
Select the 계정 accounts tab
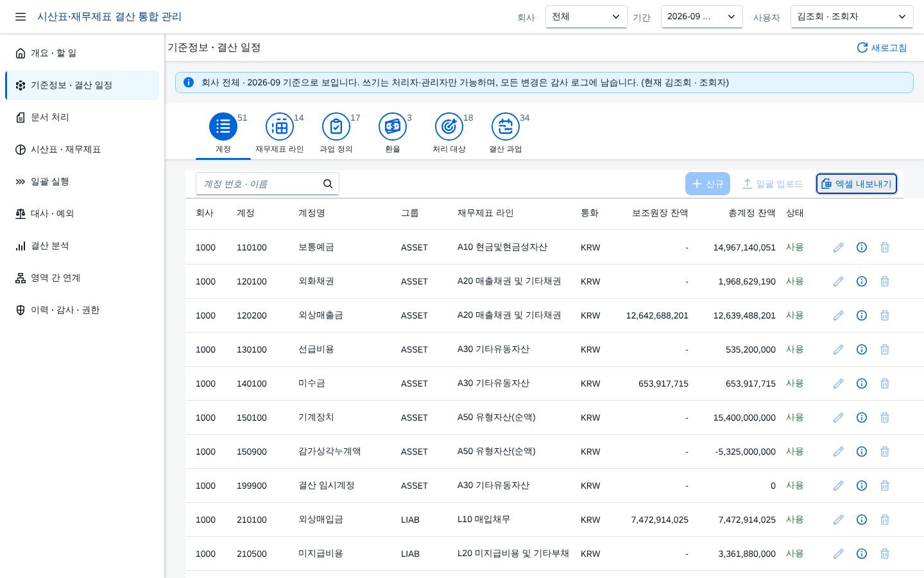tap(223, 134)
